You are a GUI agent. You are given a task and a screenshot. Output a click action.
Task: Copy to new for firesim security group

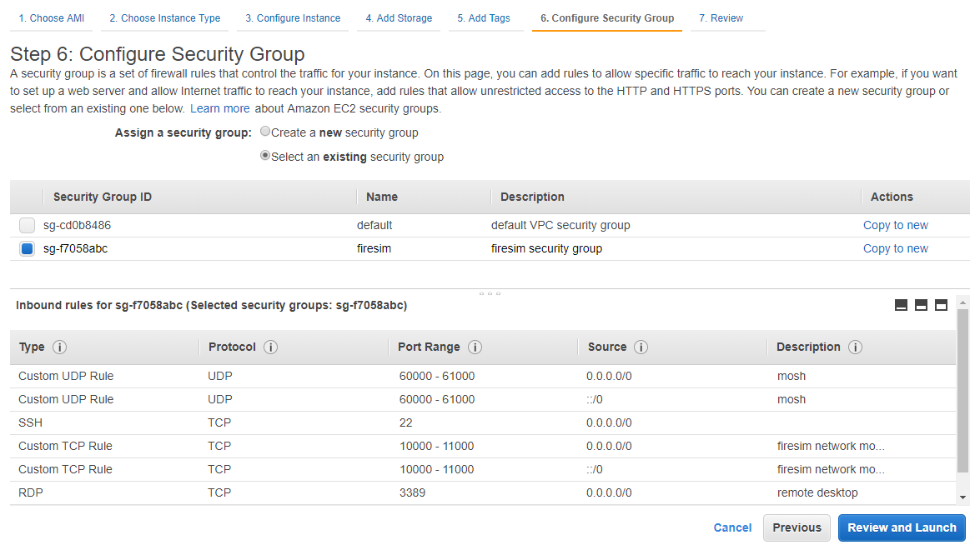pyautogui.click(x=896, y=248)
